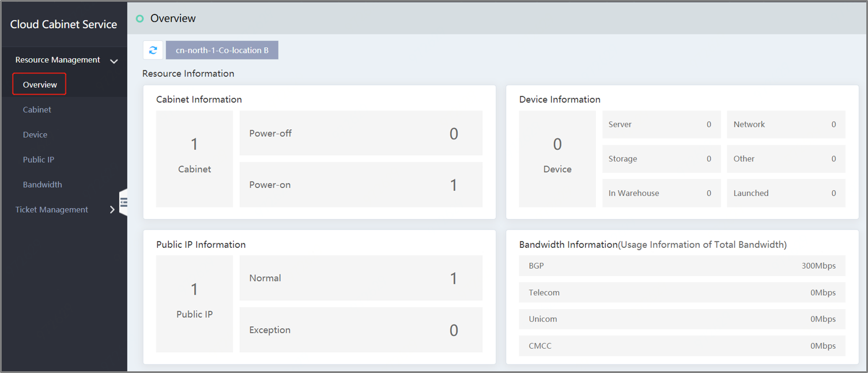
Task: Click the In Warehouse device entry
Action: [661, 193]
